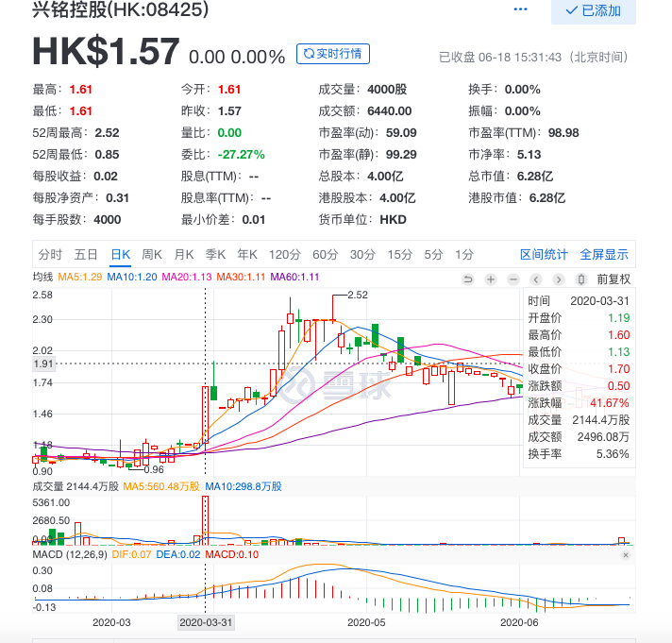Open 全屏显示 fullscreen view

[604, 255]
